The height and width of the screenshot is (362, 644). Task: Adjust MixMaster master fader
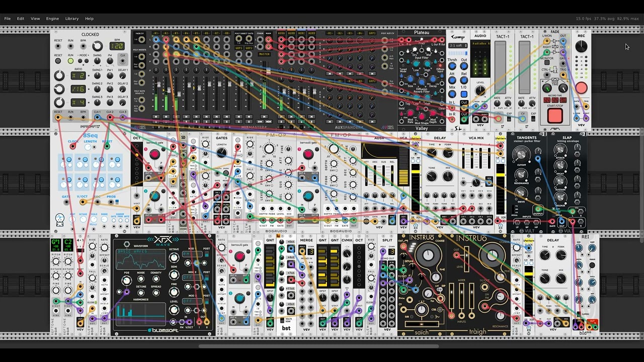click(269, 71)
